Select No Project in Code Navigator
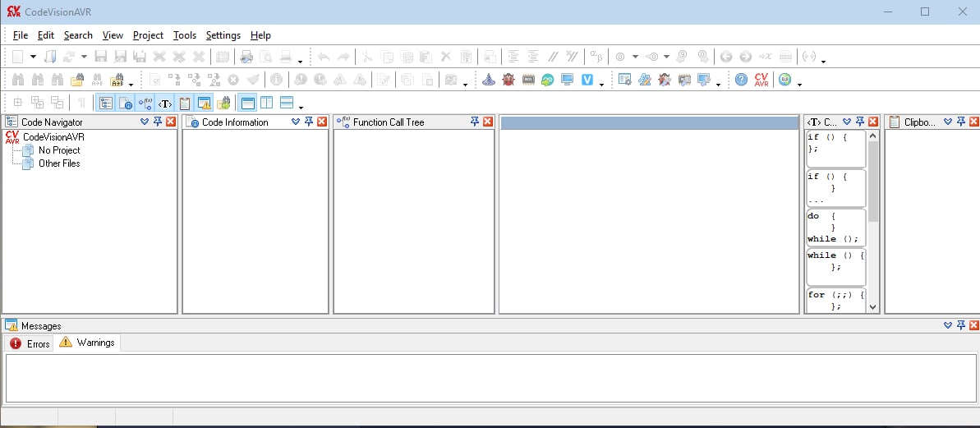 click(x=59, y=150)
